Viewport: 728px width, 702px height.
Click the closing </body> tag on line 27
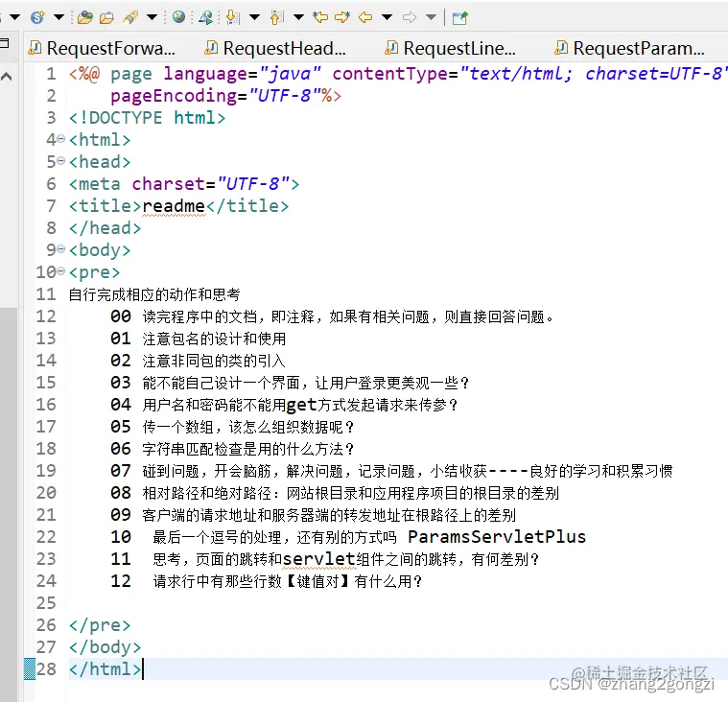pos(105,646)
